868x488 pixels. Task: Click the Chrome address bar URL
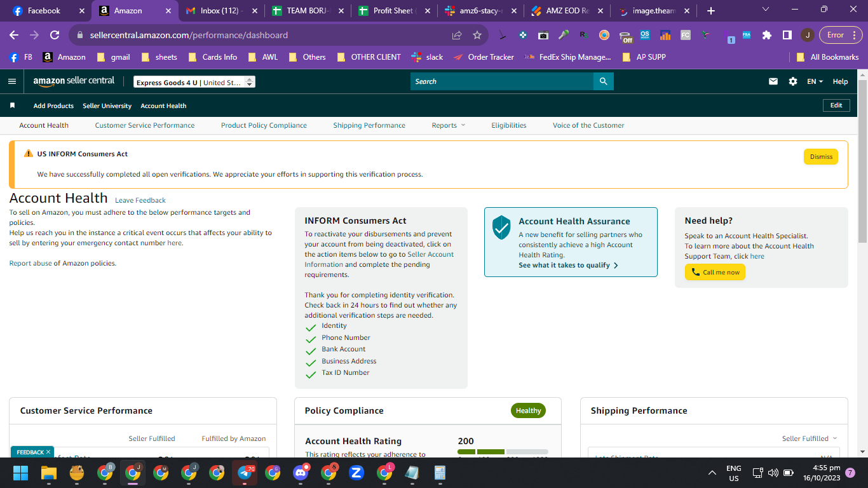[189, 35]
